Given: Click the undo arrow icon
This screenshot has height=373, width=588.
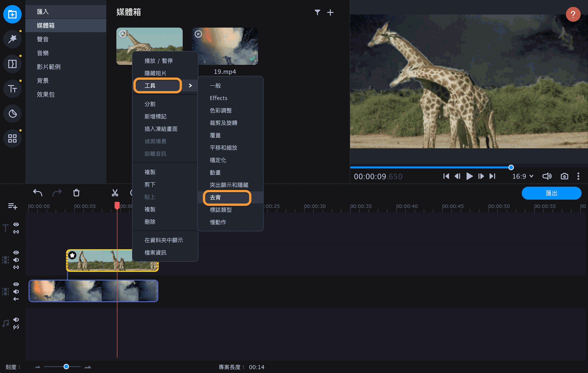Looking at the screenshot, I should (x=38, y=193).
